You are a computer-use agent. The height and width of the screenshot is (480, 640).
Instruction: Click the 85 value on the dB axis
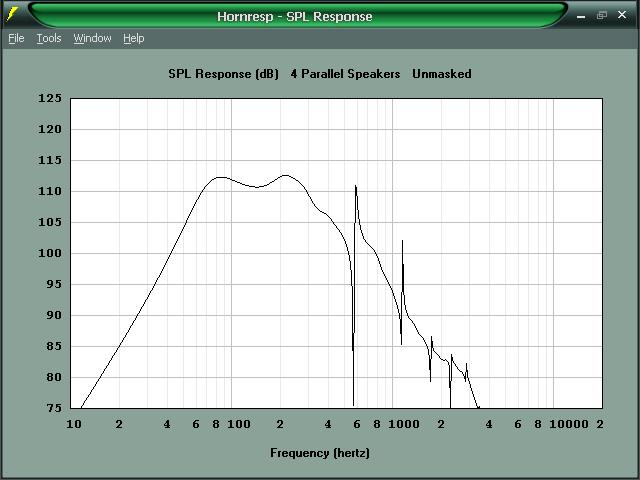(x=53, y=347)
